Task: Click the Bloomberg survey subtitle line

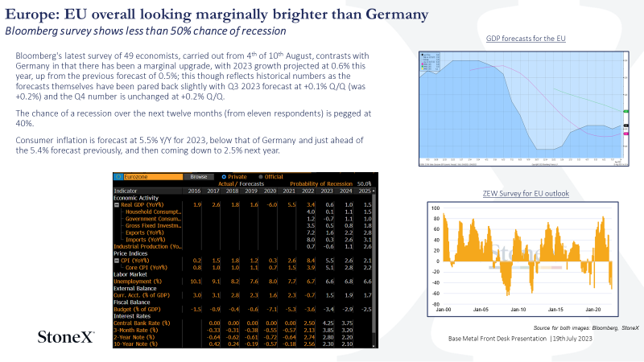Action: coord(146,31)
